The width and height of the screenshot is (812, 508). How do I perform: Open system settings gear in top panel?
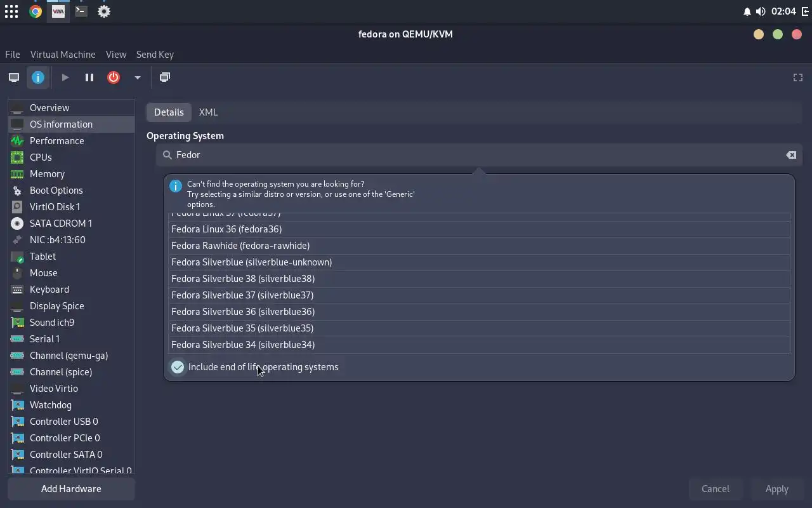click(x=104, y=11)
